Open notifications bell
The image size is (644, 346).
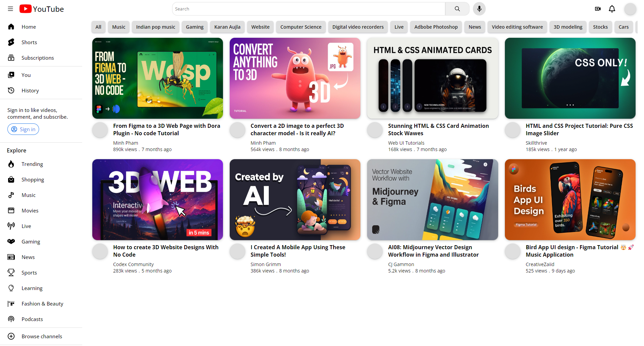(x=612, y=9)
